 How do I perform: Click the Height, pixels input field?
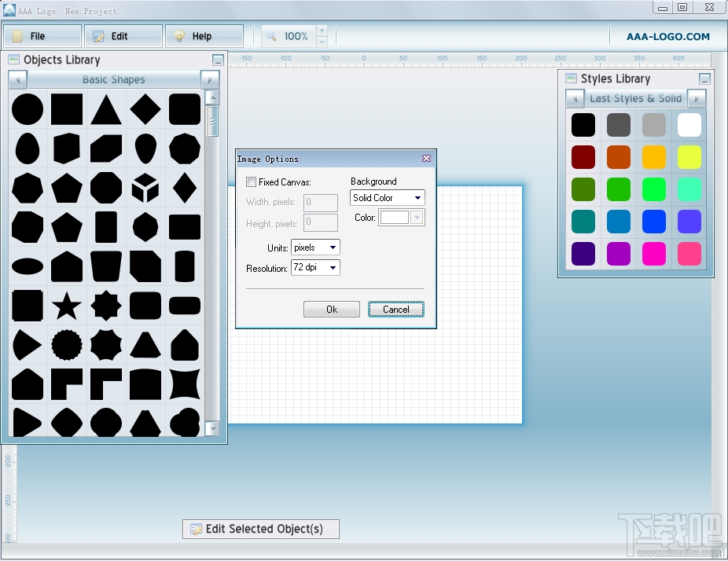(320, 222)
